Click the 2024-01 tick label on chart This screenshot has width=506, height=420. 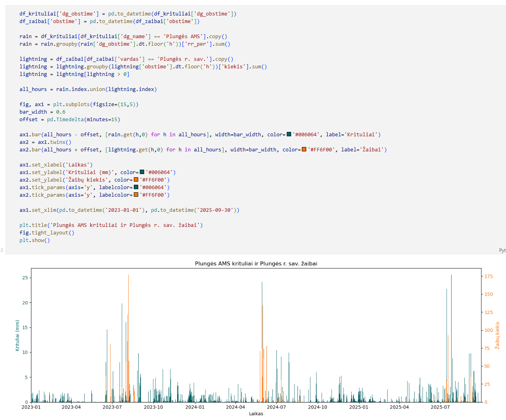point(195,407)
